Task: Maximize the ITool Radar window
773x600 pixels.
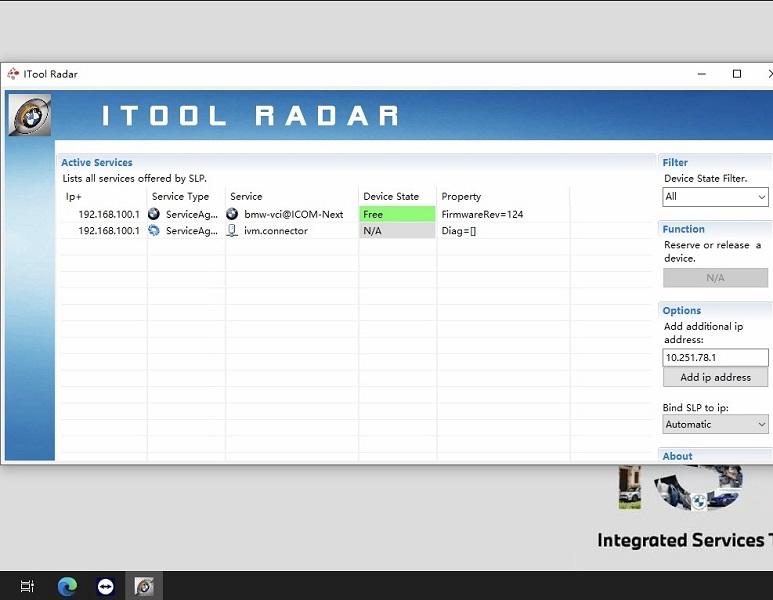Action: pyautogui.click(x=737, y=74)
